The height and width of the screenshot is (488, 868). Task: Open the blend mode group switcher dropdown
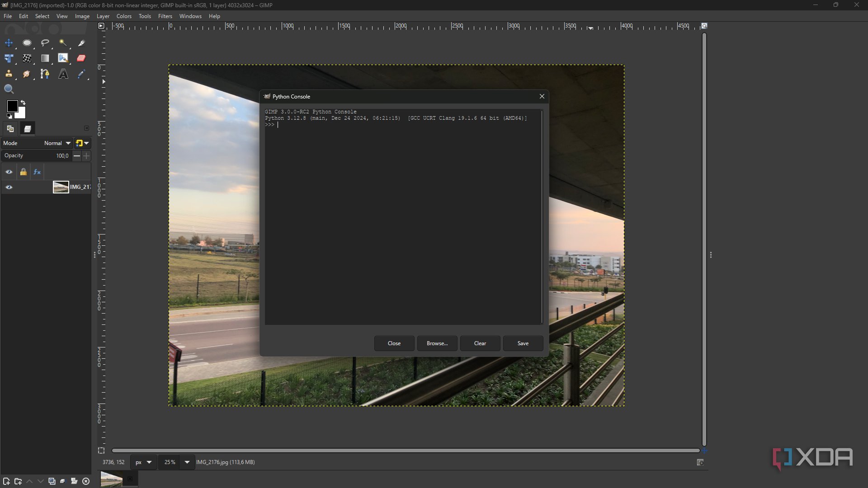[82, 143]
